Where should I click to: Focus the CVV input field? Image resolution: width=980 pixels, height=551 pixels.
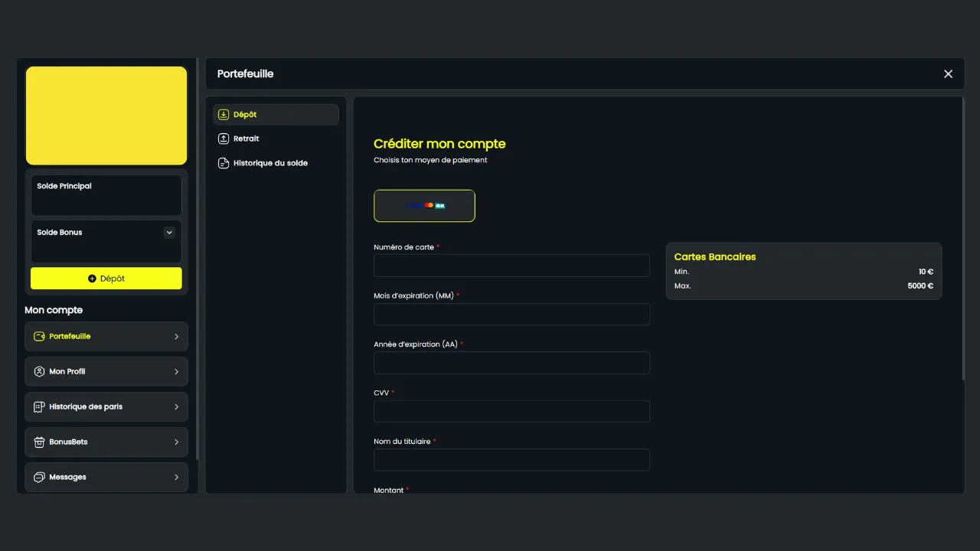pos(511,412)
